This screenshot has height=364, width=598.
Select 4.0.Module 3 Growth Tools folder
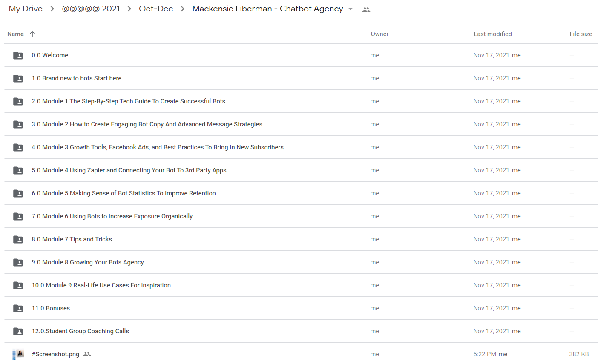tap(158, 147)
